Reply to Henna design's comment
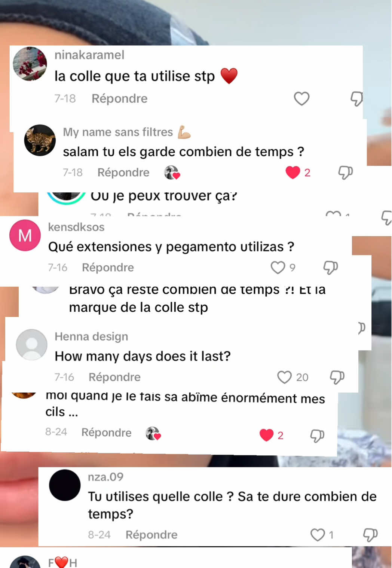 [114, 377]
